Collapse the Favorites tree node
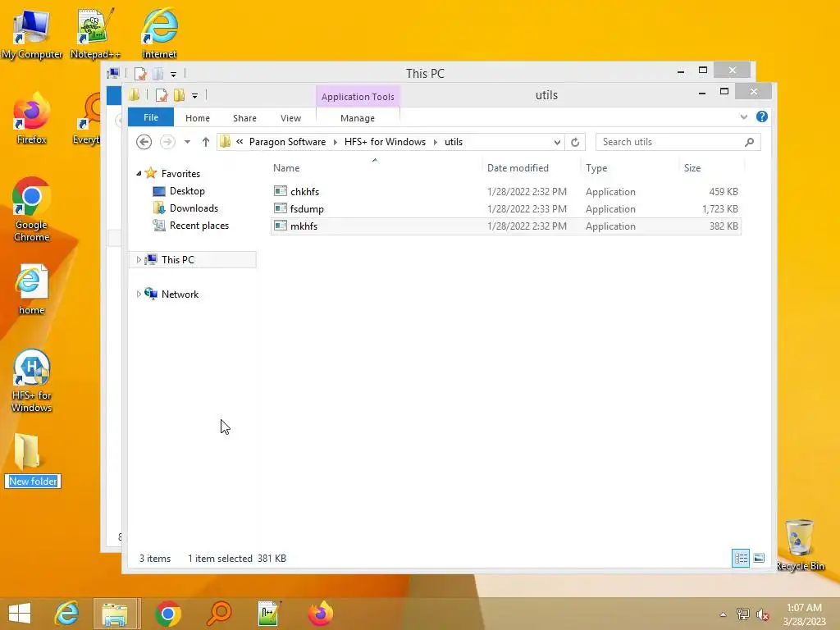Viewport: 840px width, 630px height. (139, 173)
